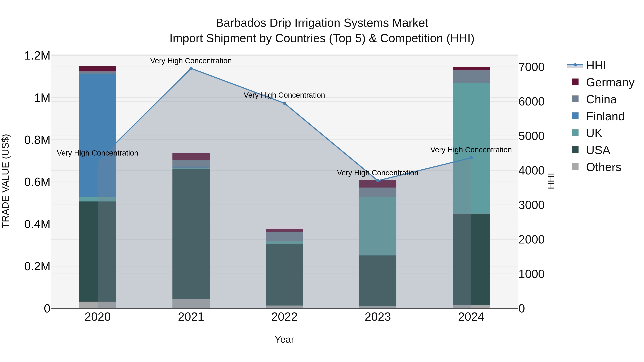Toggle Others series in legend
The height and width of the screenshot is (362, 644).
tap(596, 167)
